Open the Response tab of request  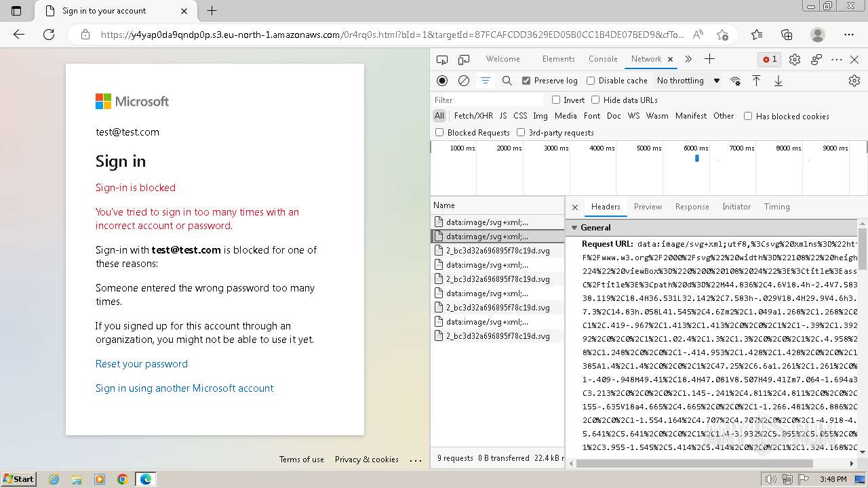[x=692, y=207]
